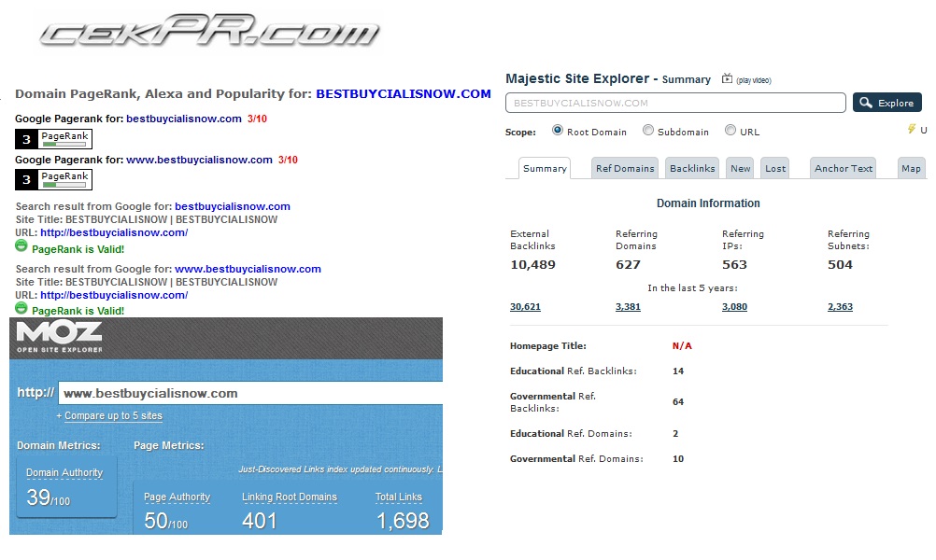The height and width of the screenshot is (560, 936).
Task: Click www.bestbuycialisnow.com Google Pagerank link
Action: [x=199, y=160]
